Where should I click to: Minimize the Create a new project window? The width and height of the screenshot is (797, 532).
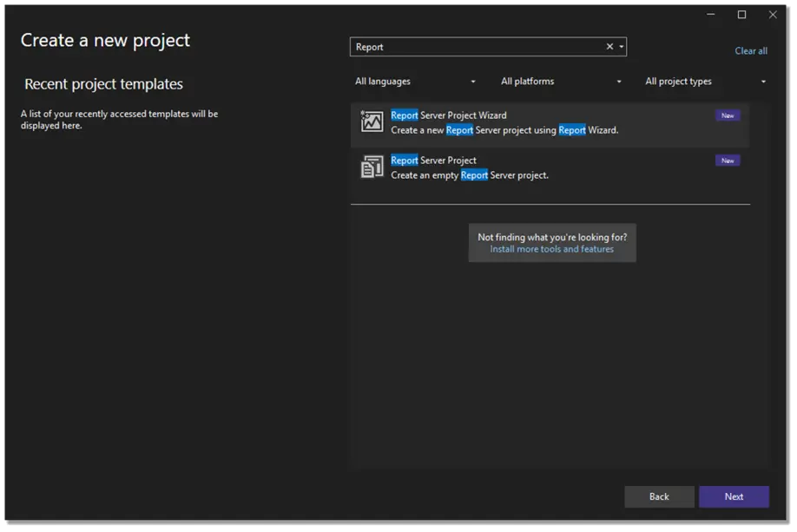tap(710, 14)
